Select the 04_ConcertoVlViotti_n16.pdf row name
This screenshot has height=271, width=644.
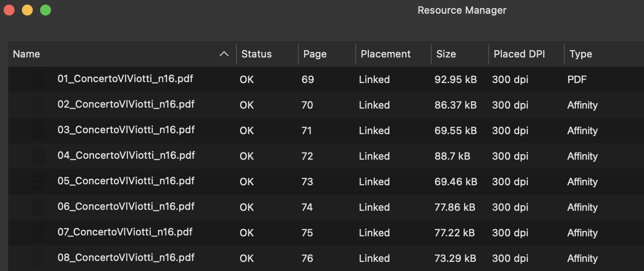tap(126, 156)
